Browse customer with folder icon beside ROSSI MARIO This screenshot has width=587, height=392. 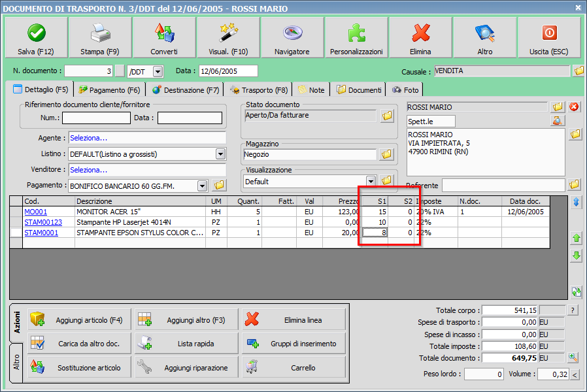[558, 107]
